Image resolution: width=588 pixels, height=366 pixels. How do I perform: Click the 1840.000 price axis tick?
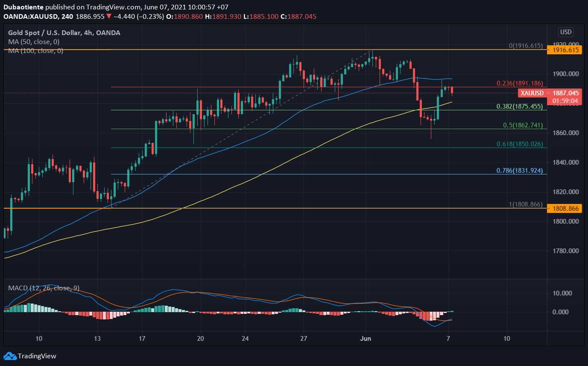pos(565,162)
